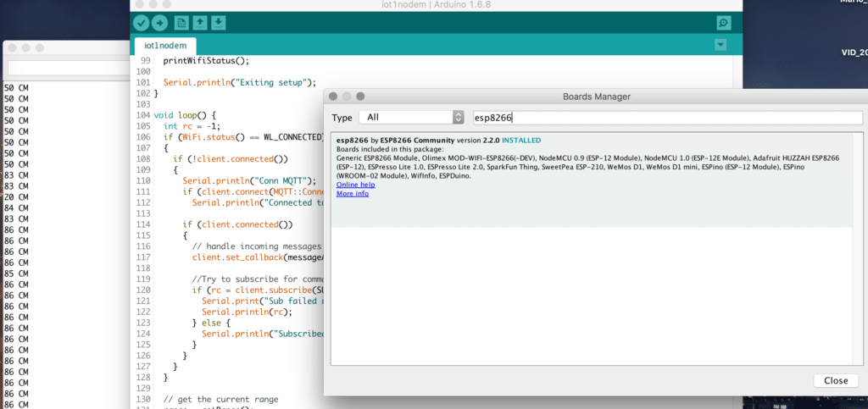The image size is (868, 409).
Task: Open the Type All dropdown
Action: [x=411, y=117]
